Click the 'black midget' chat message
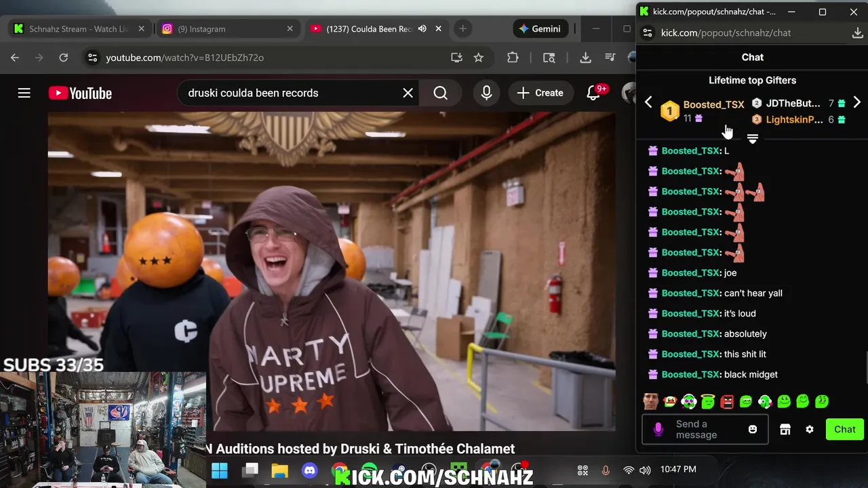The height and width of the screenshot is (488, 868). (751, 374)
